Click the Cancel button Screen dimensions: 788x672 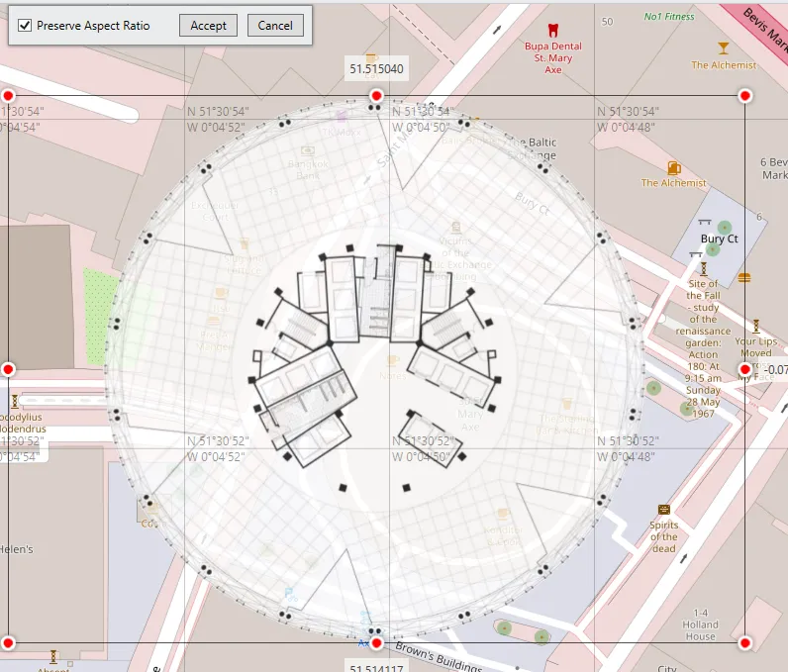point(275,25)
